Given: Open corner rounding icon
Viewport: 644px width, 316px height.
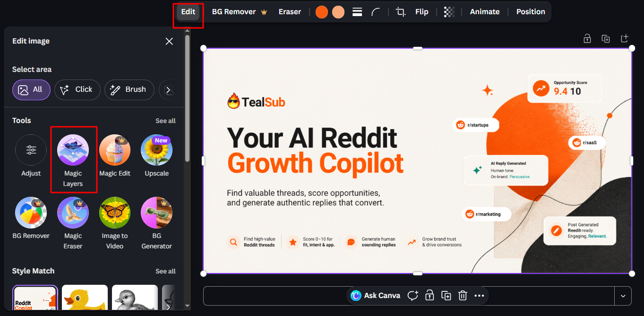Looking at the screenshot, I should [376, 12].
